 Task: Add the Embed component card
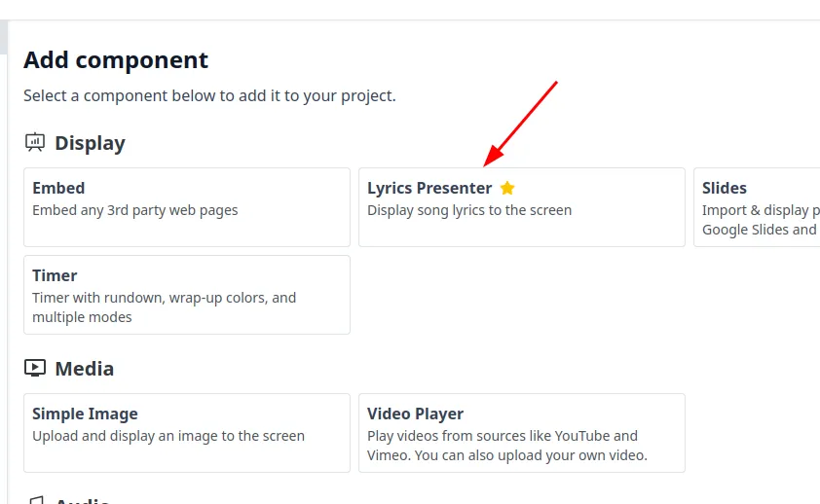(187, 207)
